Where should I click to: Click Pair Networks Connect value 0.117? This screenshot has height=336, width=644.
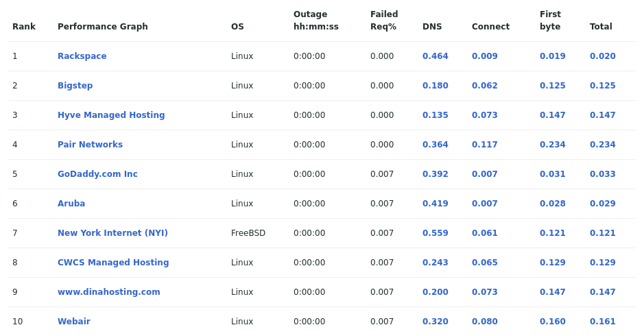point(485,145)
